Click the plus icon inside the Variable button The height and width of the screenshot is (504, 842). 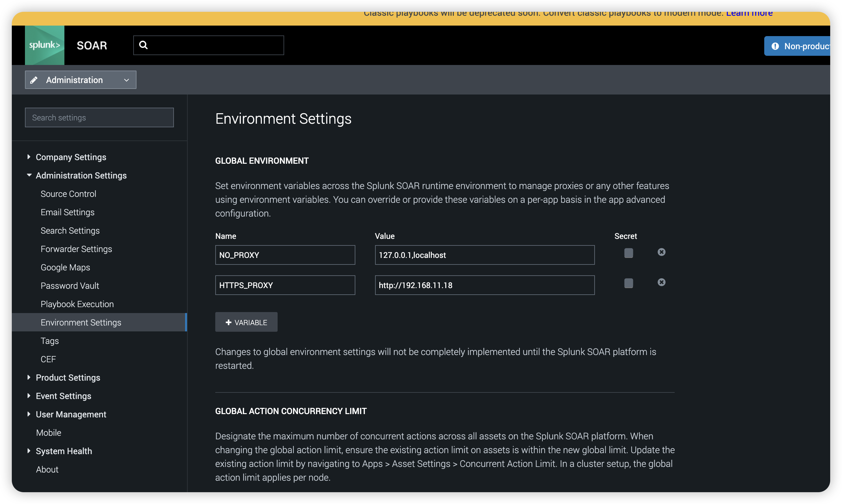click(x=228, y=322)
